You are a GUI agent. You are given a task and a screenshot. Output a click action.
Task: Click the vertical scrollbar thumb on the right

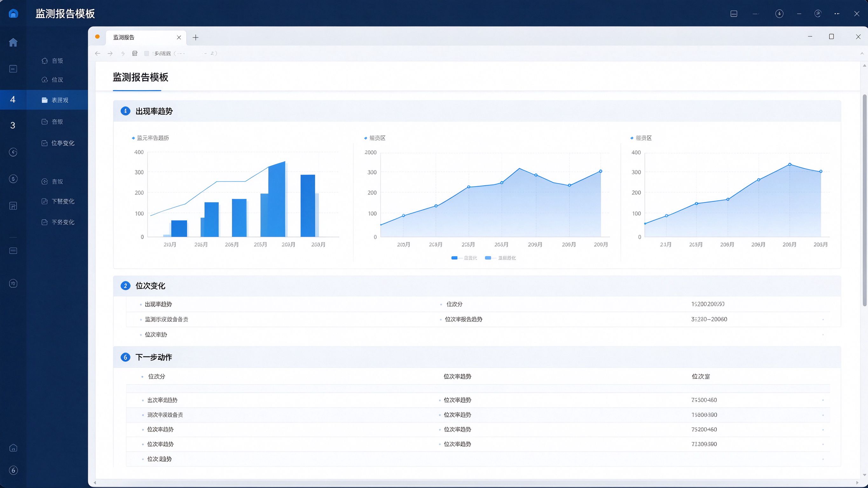865,200
